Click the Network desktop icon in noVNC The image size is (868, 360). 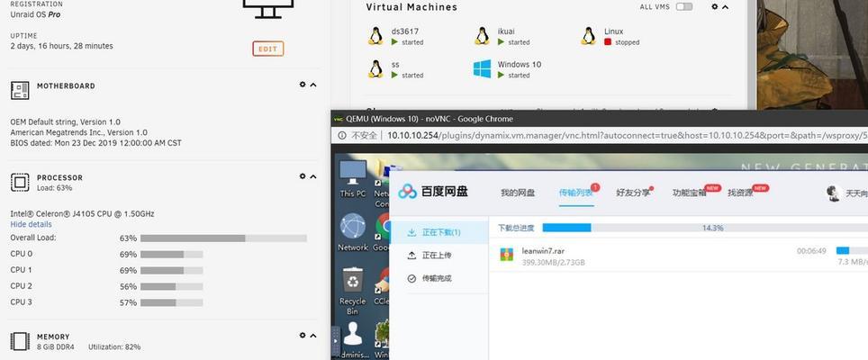click(x=353, y=232)
